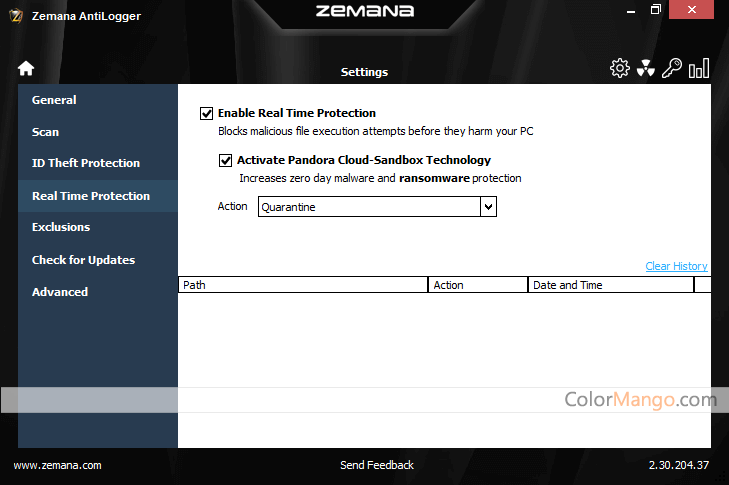Maximize the Zemana AntiLogger window
Viewport: 729px width, 485px height.
click(x=656, y=10)
